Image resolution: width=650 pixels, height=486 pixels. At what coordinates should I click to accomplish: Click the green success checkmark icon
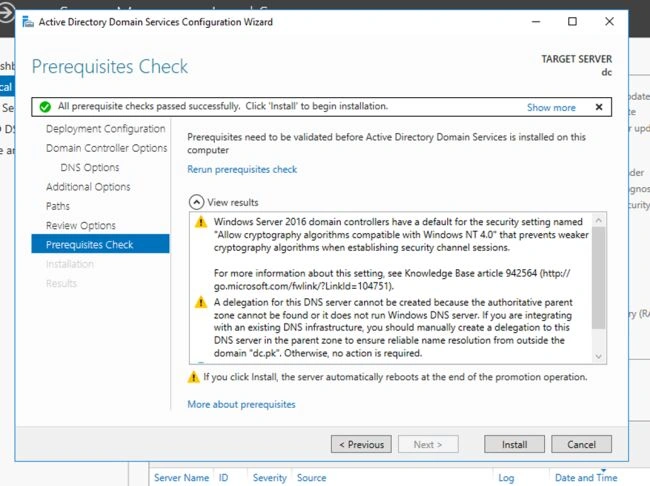click(x=45, y=107)
